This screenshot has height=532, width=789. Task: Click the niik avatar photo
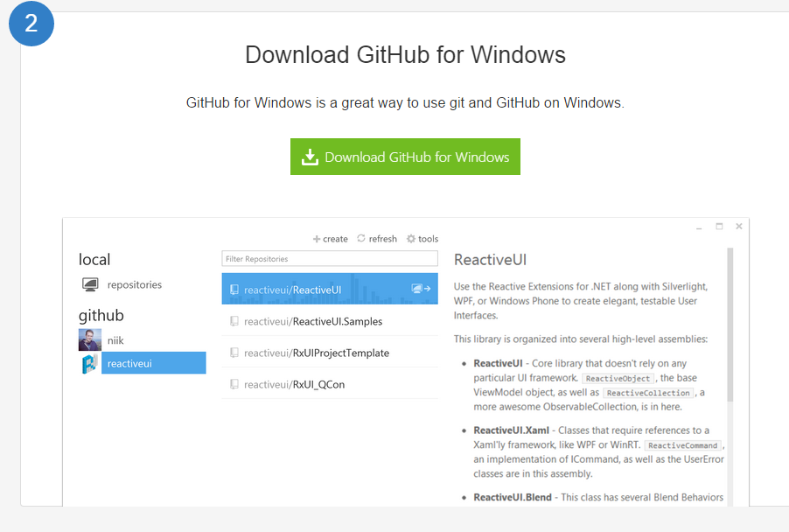[89, 339]
